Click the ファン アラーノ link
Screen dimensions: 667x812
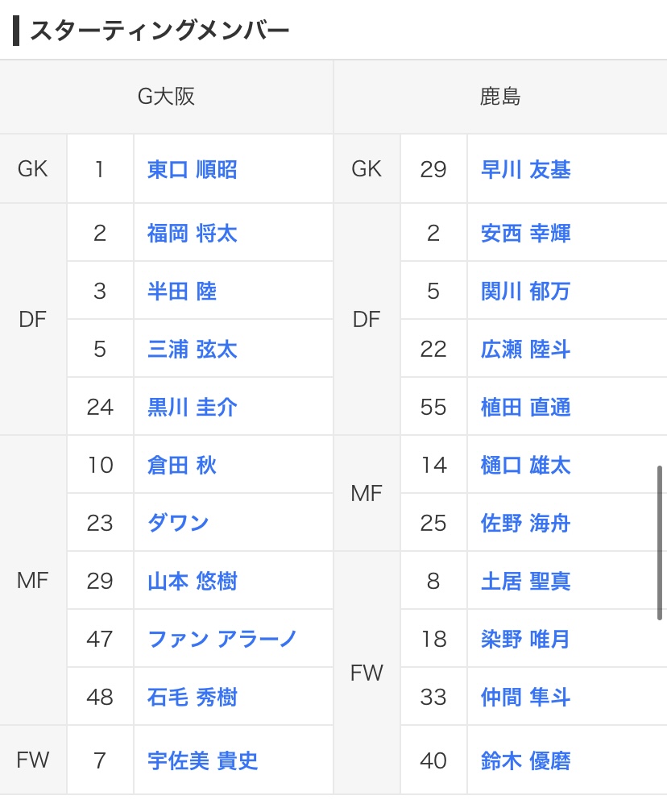pos(222,639)
